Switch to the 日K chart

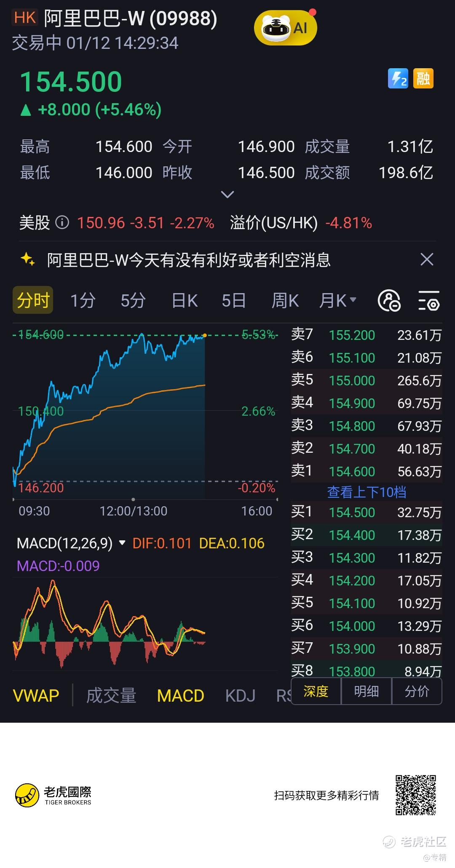point(185,301)
